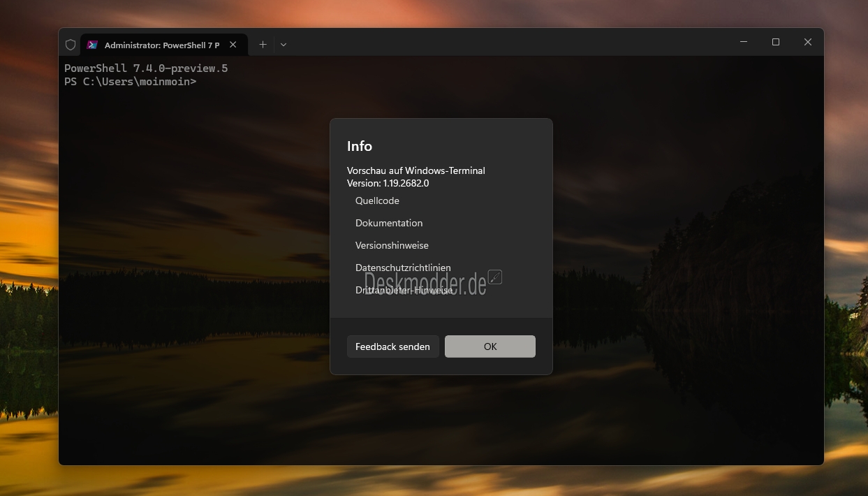Confirm the Info dialog with OK
This screenshot has width=868, height=496.
490,347
